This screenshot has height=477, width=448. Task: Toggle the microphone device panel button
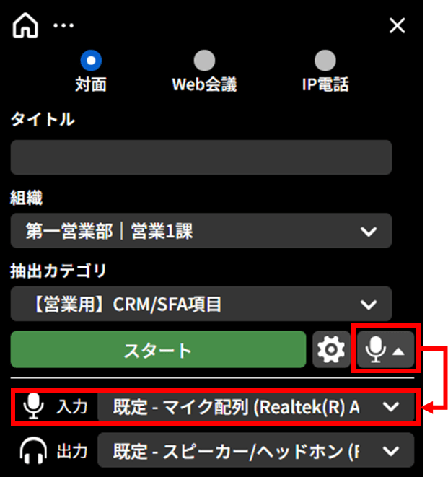385,349
